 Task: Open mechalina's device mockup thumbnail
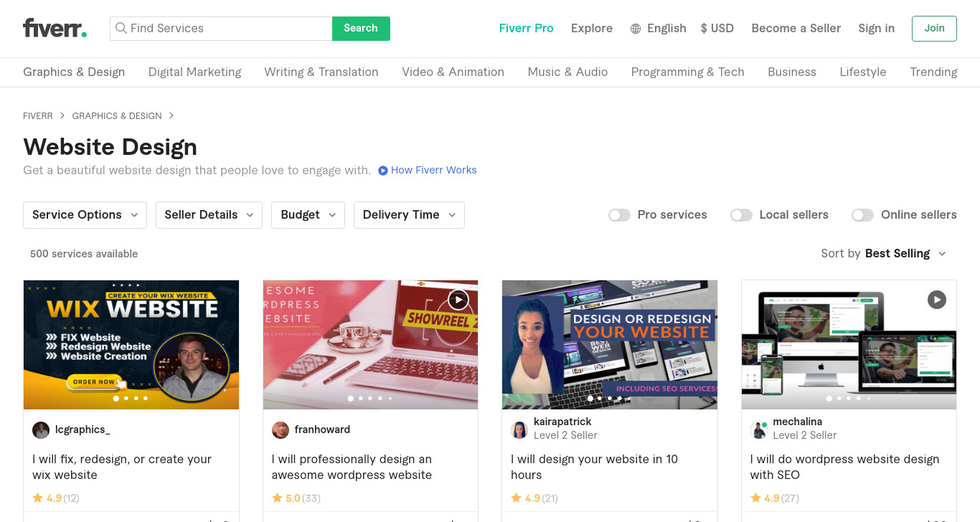pyautogui.click(x=849, y=345)
